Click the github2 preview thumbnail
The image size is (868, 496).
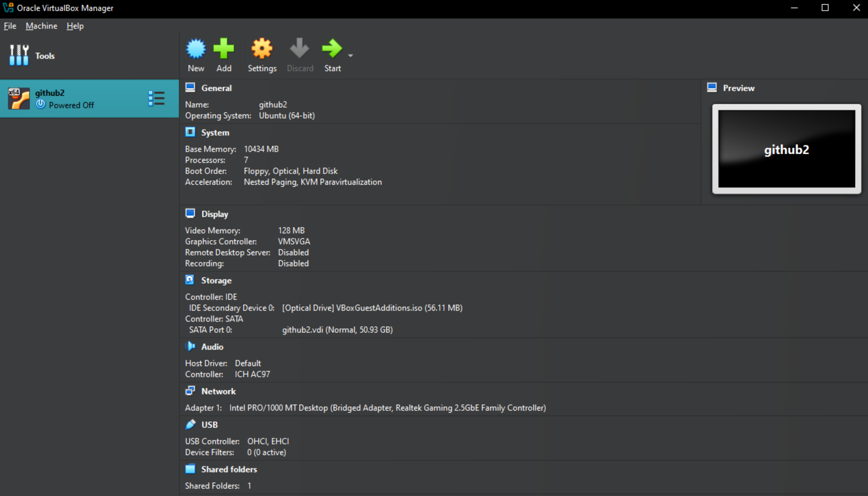click(786, 149)
